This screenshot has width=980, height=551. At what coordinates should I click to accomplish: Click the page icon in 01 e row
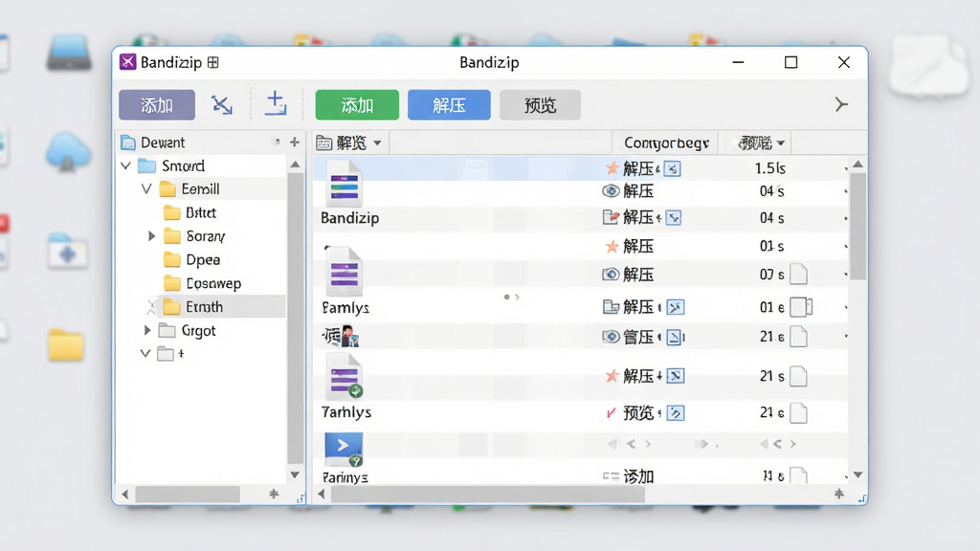[x=801, y=307]
